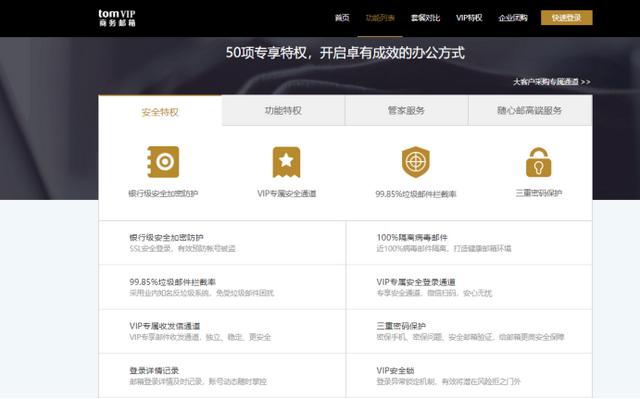Follow the 大客户采购专属通道 >> link
Image resolution: width=640 pixels, height=399 pixels.
tap(551, 82)
